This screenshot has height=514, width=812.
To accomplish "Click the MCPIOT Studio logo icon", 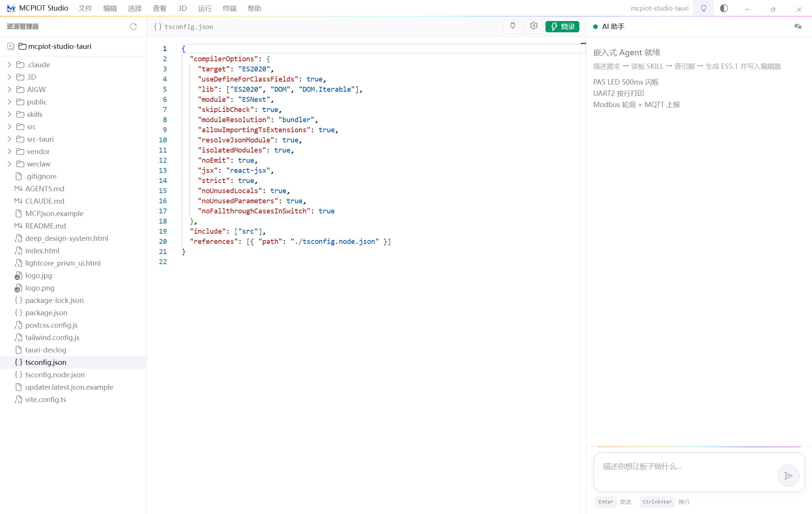I will click(x=11, y=8).
